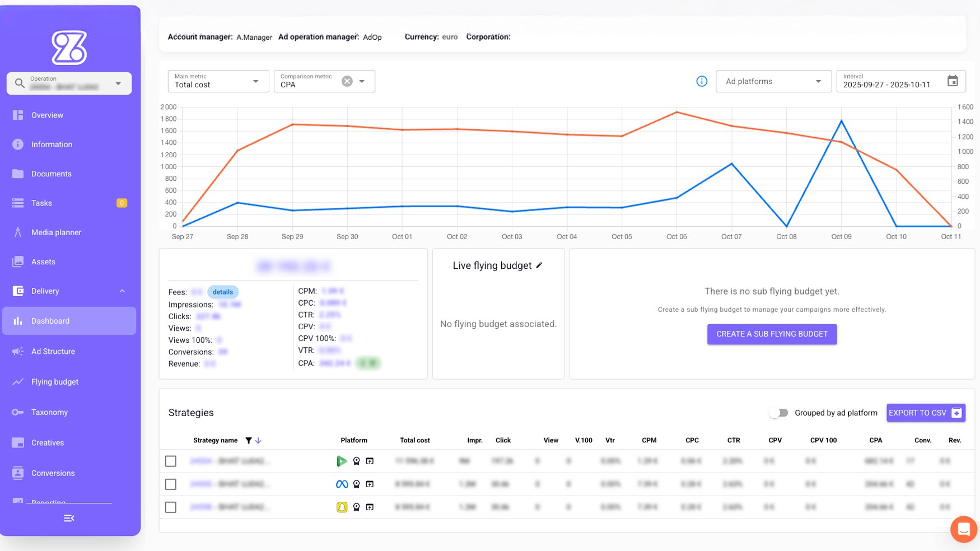Click the search icon in Operation field
This screenshot has height=551, width=980.
20,83
